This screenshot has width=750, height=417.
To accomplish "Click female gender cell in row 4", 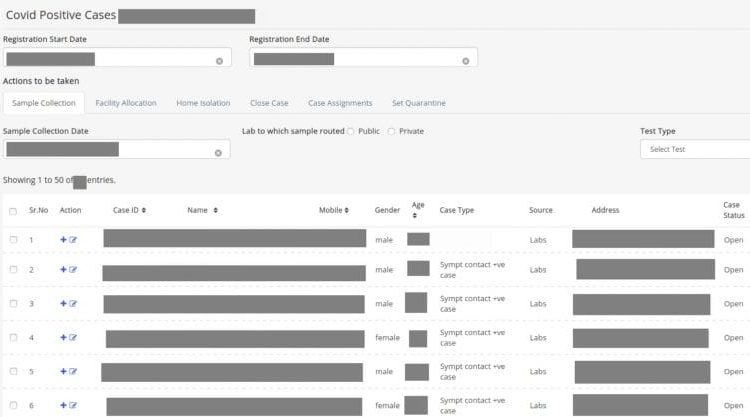I will [x=387, y=338].
